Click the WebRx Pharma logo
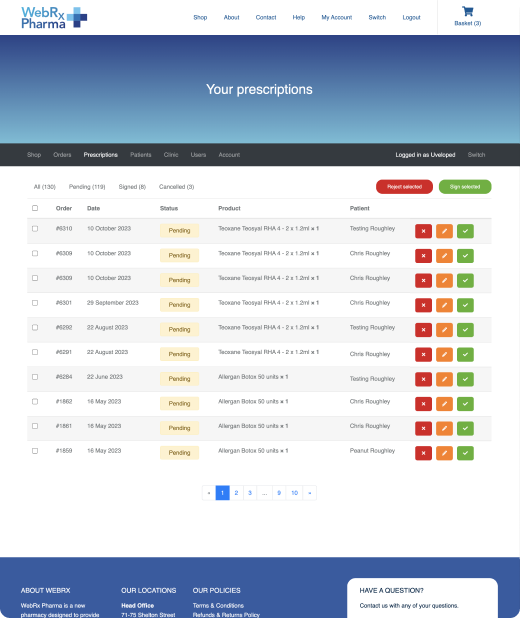Viewport: 520px width, 618px height. coord(54,18)
